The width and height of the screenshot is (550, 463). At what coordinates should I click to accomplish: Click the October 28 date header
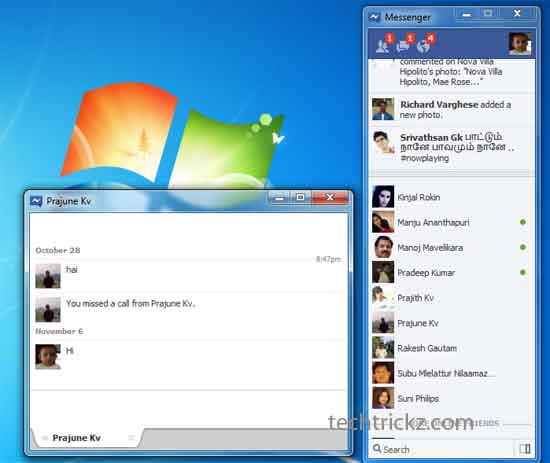click(x=58, y=250)
